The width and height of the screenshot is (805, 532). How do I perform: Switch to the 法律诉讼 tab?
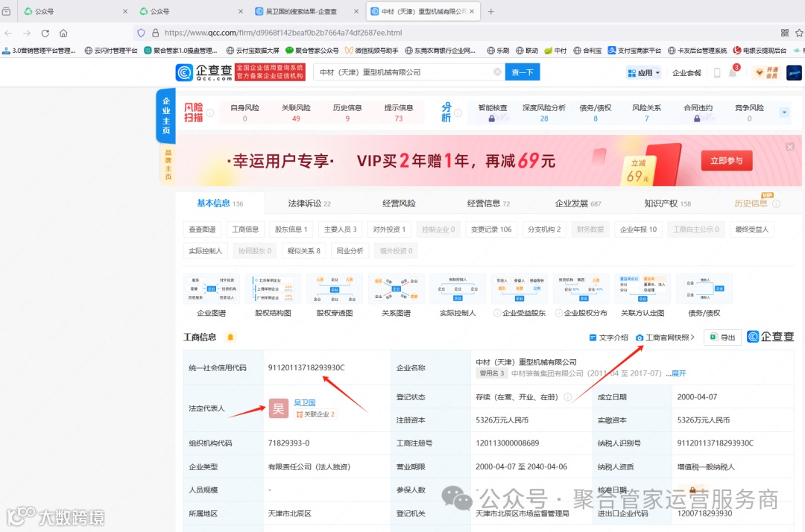click(309, 203)
